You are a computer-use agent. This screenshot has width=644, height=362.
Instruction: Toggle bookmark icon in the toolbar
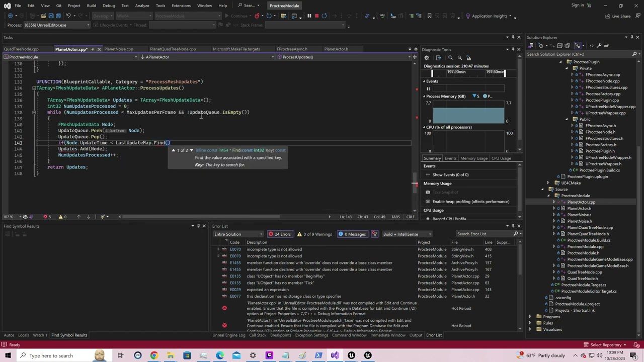[x=429, y=16]
